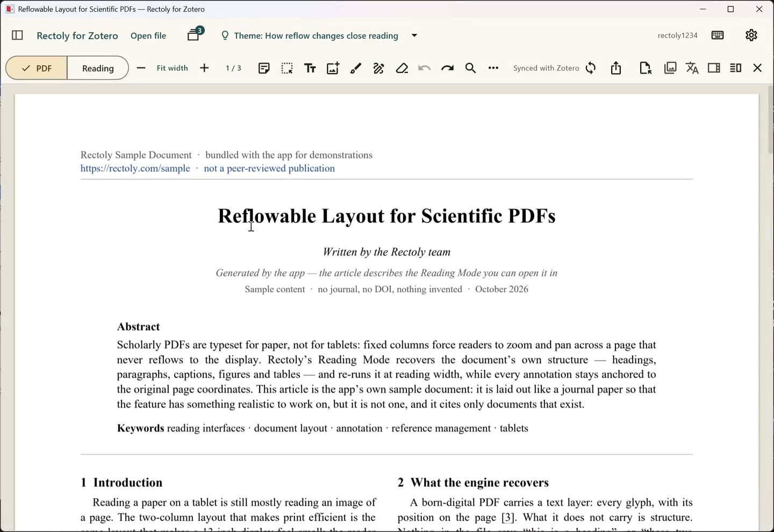The height and width of the screenshot is (532, 774).
Task: Click the translate icon
Action: pyautogui.click(x=692, y=68)
